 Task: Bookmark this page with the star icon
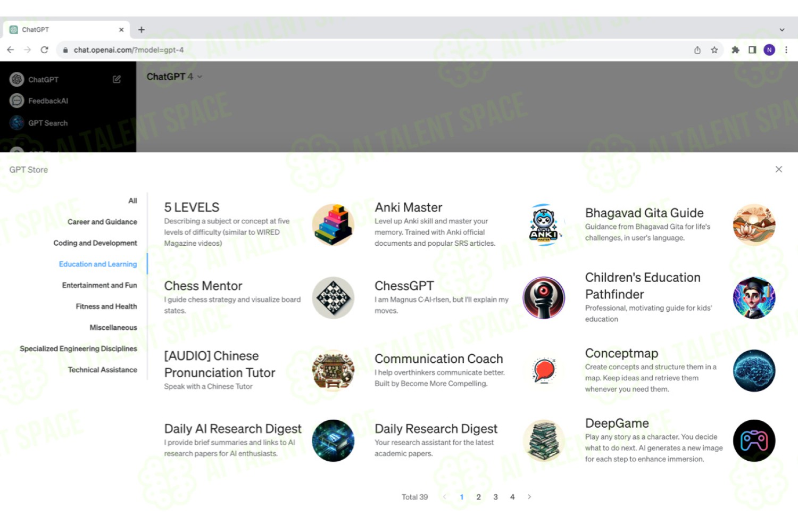click(714, 50)
